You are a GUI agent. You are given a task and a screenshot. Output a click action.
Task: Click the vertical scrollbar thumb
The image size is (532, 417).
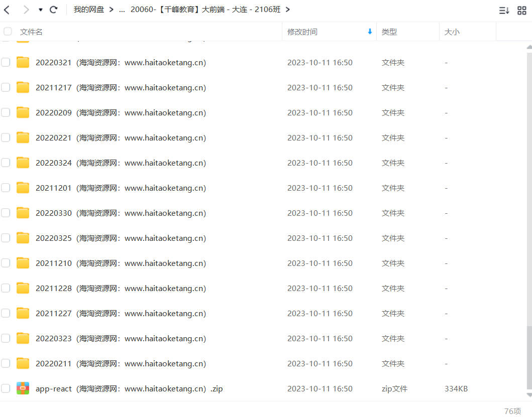[x=529, y=358]
